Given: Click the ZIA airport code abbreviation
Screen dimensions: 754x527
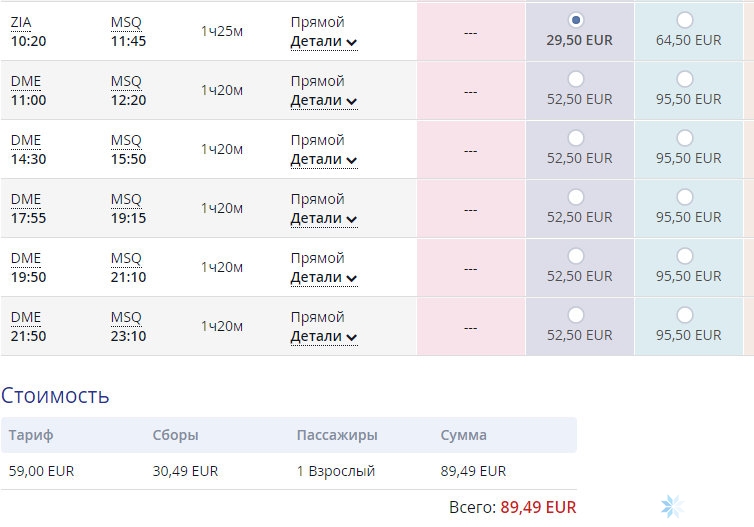Looking at the screenshot, I should coord(21,23).
